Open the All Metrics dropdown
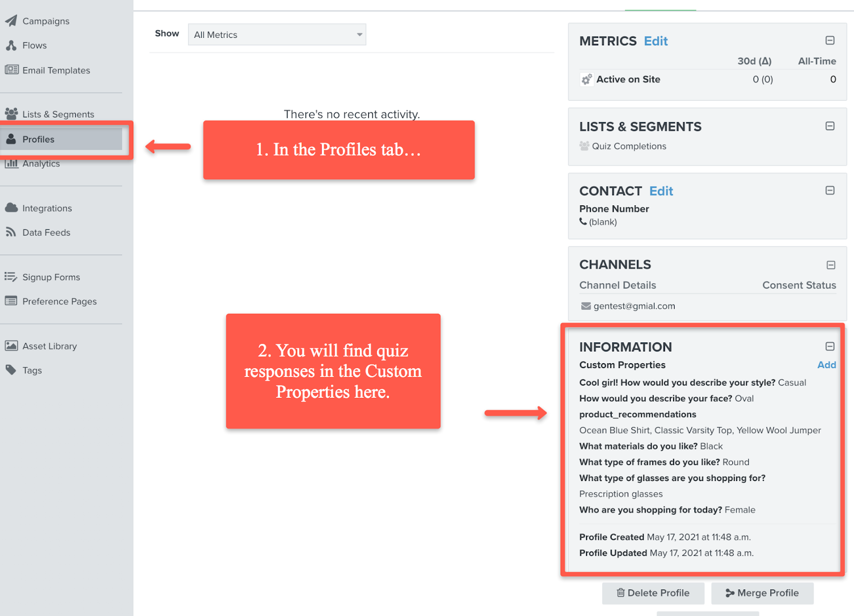The width and height of the screenshot is (854, 616). click(277, 35)
